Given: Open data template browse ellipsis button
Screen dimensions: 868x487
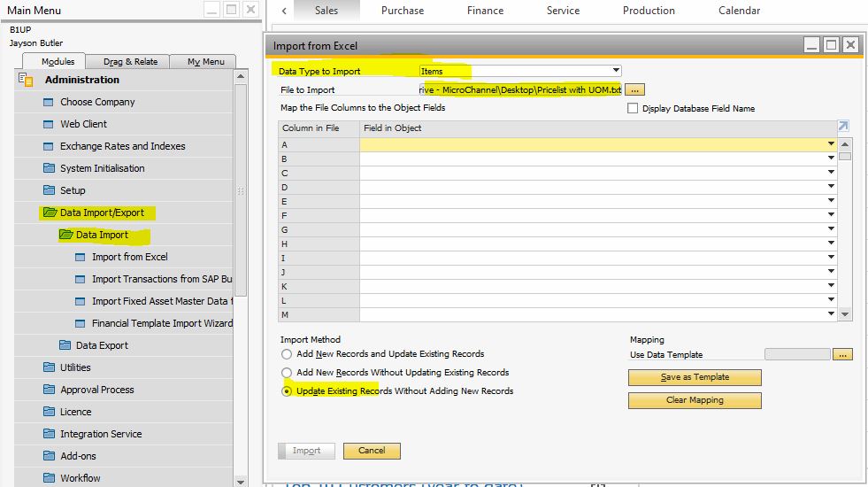Looking at the screenshot, I should coord(842,354).
